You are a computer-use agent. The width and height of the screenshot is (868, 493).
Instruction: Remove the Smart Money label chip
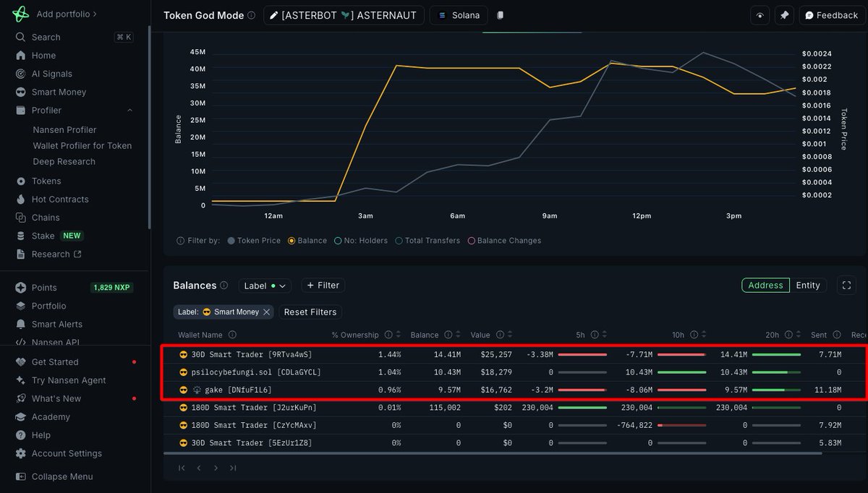266,312
